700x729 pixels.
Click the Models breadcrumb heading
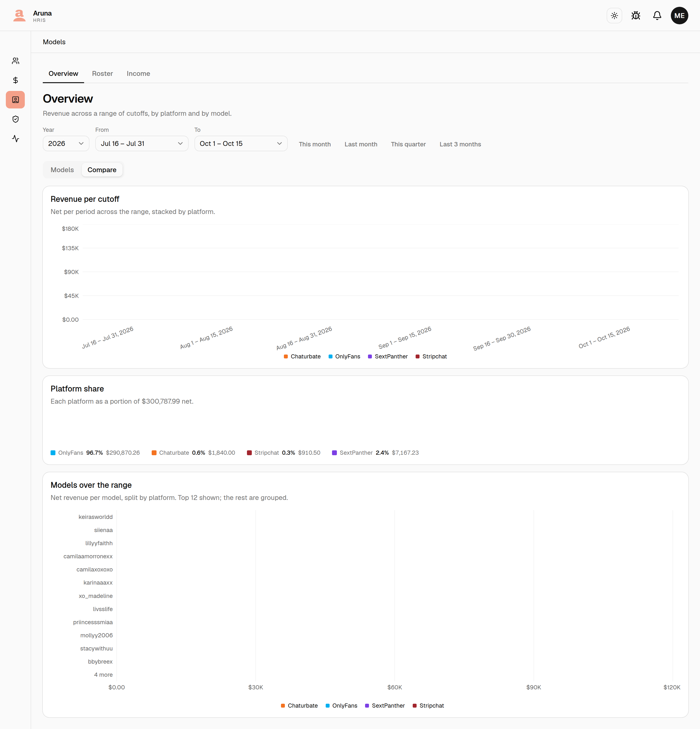coord(54,42)
